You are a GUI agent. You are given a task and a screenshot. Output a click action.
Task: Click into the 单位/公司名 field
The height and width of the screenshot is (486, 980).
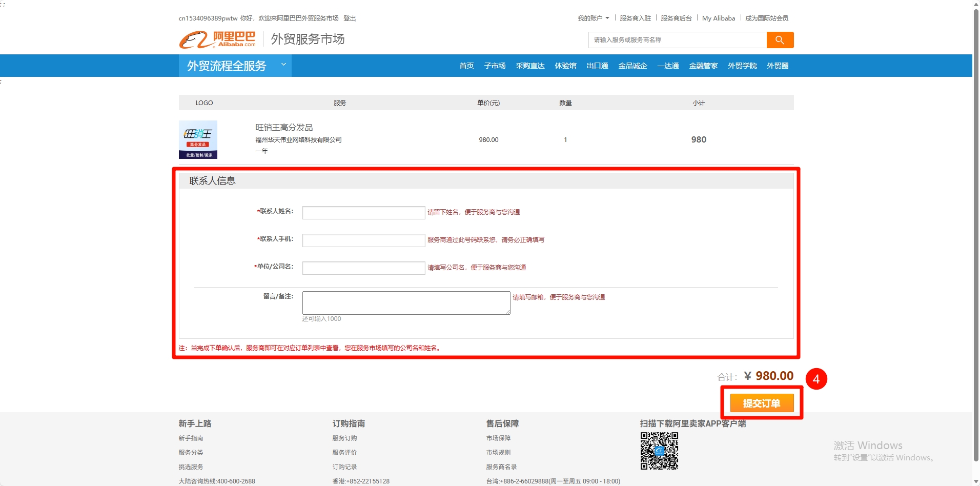click(x=363, y=268)
